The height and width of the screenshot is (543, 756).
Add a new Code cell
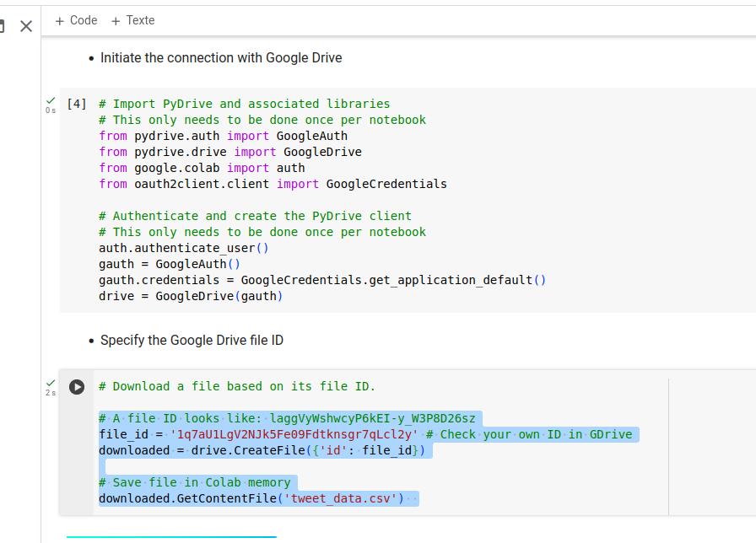(x=76, y=20)
